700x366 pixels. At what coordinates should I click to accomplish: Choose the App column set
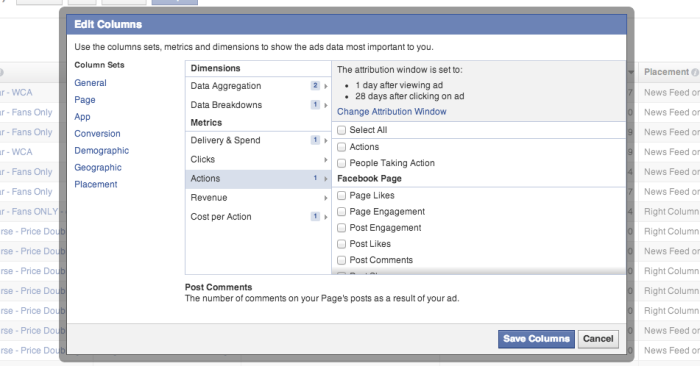pos(82,117)
